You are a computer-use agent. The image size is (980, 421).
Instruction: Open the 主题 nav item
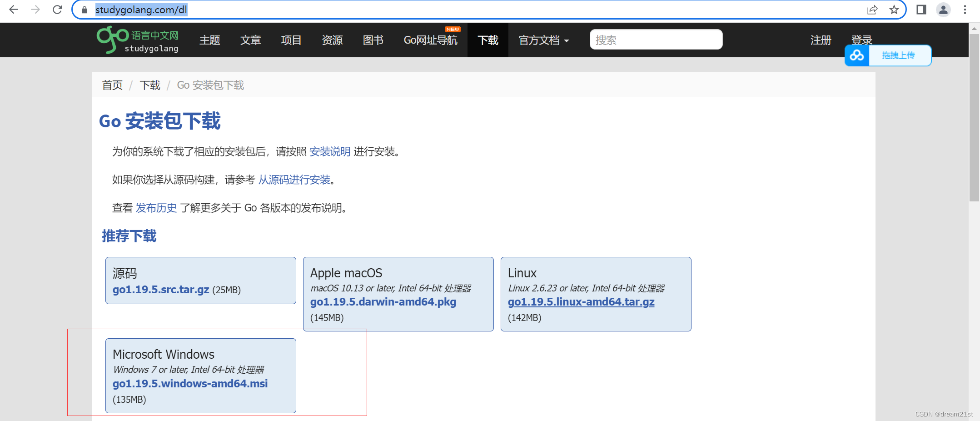(x=209, y=40)
